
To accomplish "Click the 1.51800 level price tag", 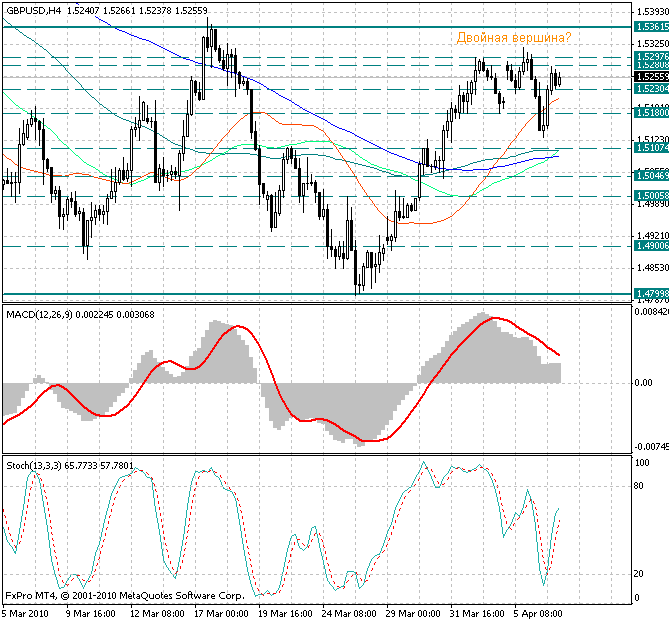I will point(651,113).
